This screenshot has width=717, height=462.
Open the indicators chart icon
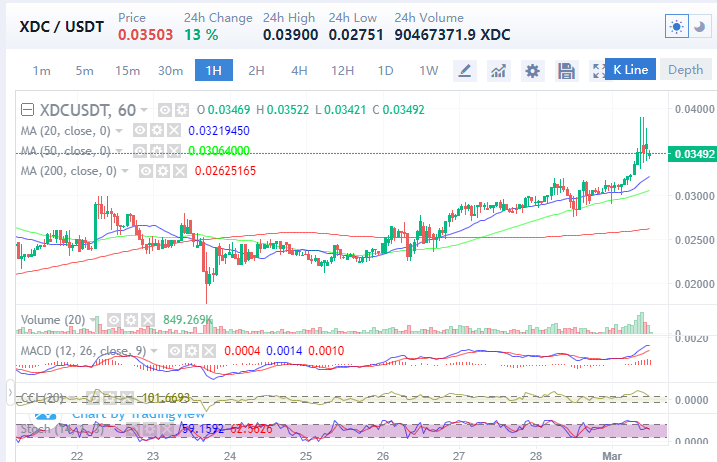point(499,70)
